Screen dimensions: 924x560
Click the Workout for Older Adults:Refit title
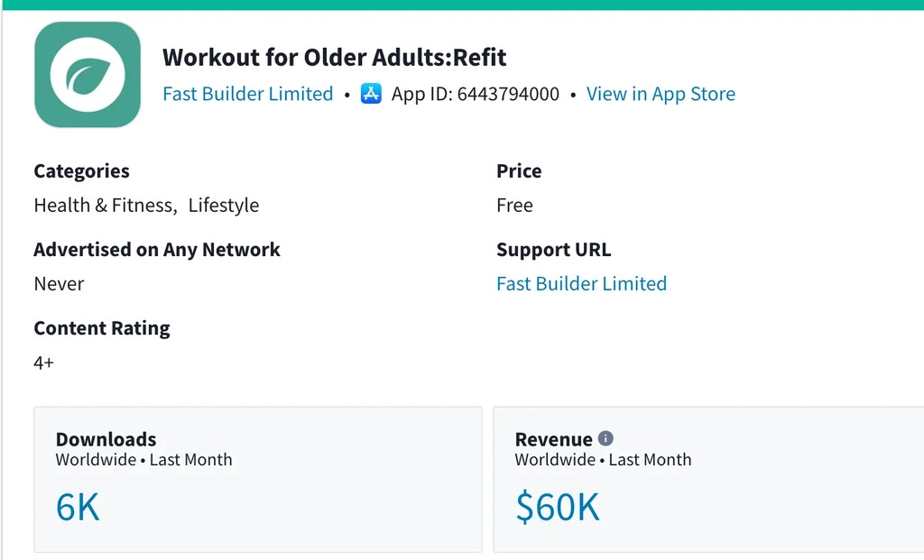pyautogui.click(x=334, y=58)
